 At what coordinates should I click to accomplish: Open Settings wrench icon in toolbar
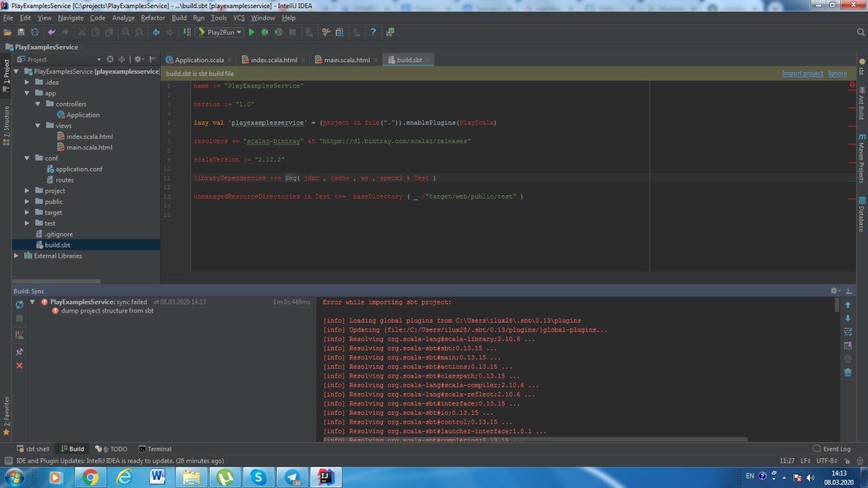(x=325, y=32)
